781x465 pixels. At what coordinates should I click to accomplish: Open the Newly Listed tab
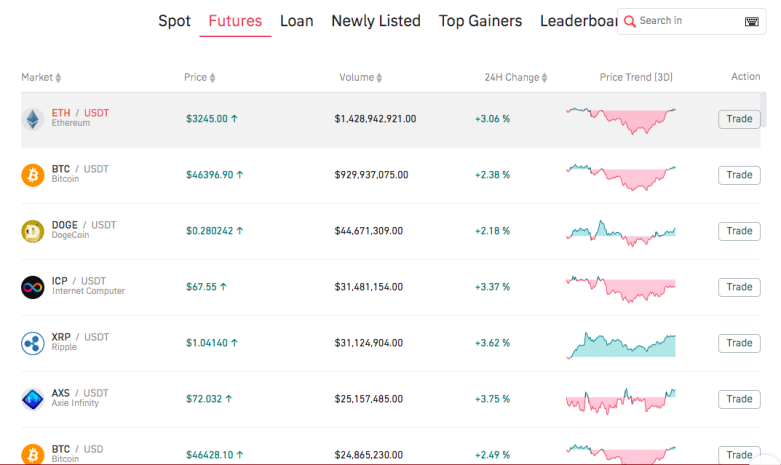point(376,21)
